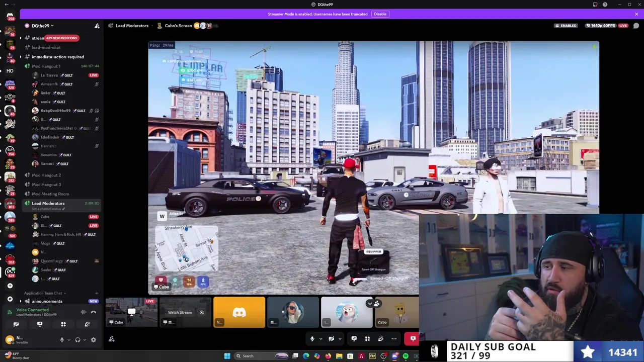
Task: Click the Watch Stream button
Action: click(180, 312)
